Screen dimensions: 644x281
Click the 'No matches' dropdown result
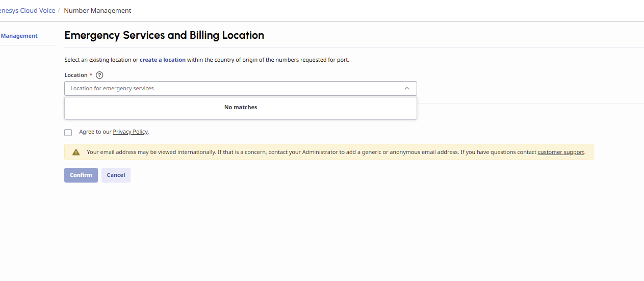(x=241, y=108)
